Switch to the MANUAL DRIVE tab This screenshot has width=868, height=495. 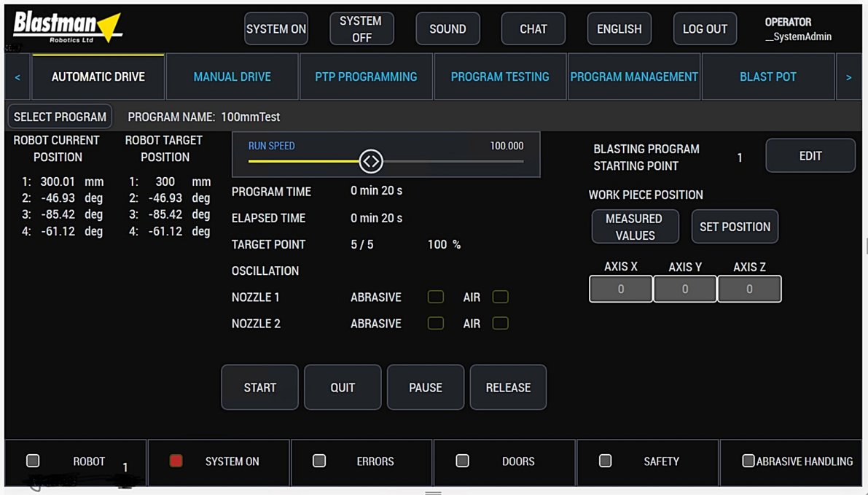tap(232, 76)
